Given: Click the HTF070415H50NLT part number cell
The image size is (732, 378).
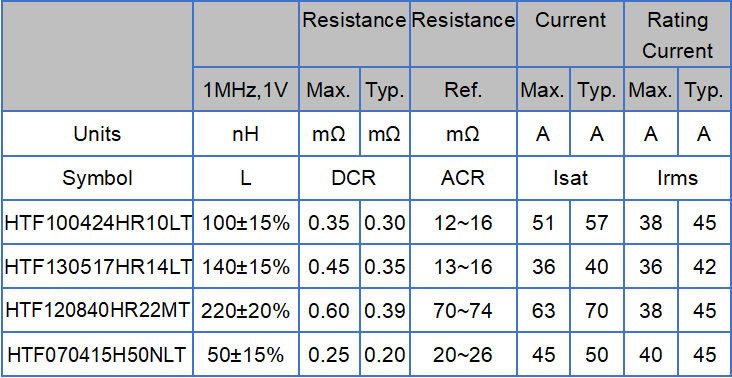Looking at the screenshot, I should 98,354.
